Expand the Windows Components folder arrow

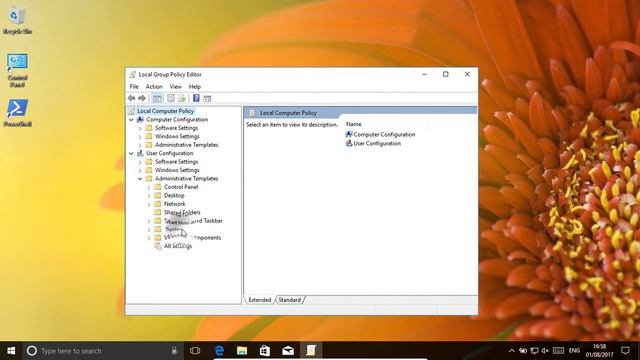point(149,238)
